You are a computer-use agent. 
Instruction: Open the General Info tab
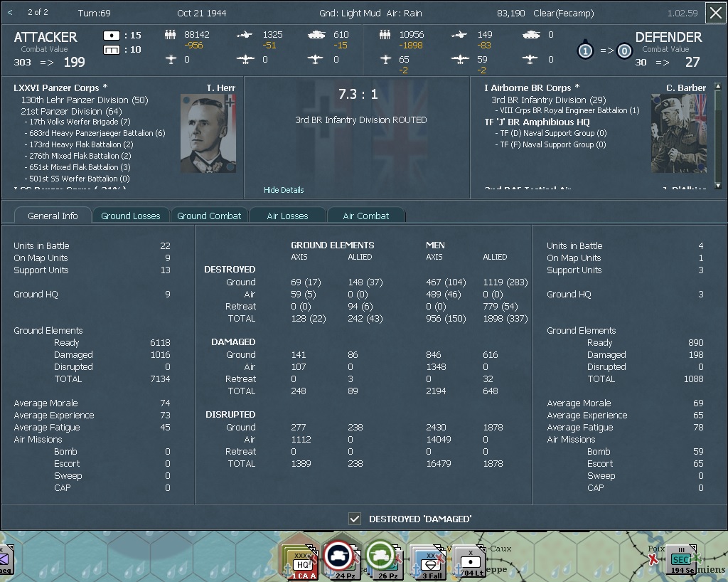click(53, 216)
